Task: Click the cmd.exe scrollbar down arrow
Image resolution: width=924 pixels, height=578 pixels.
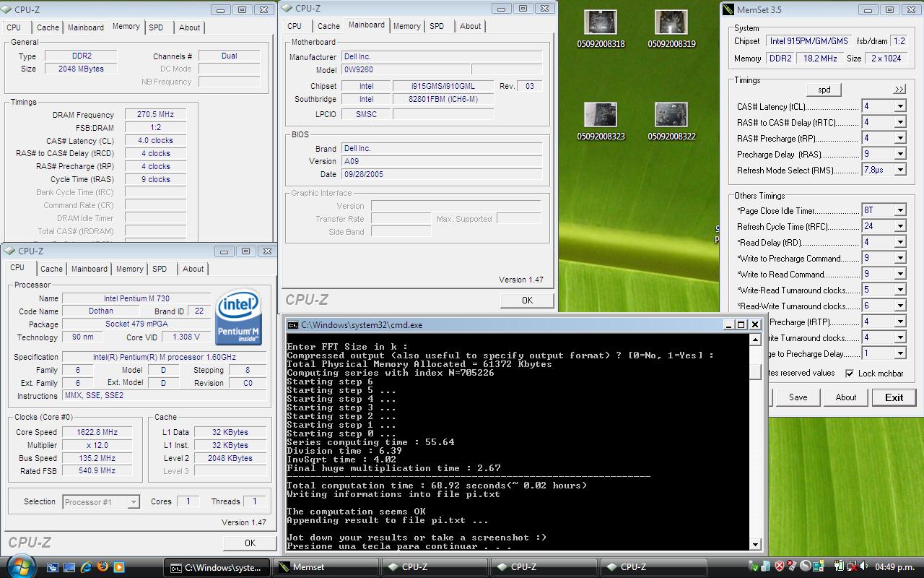Action: point(755,544)
